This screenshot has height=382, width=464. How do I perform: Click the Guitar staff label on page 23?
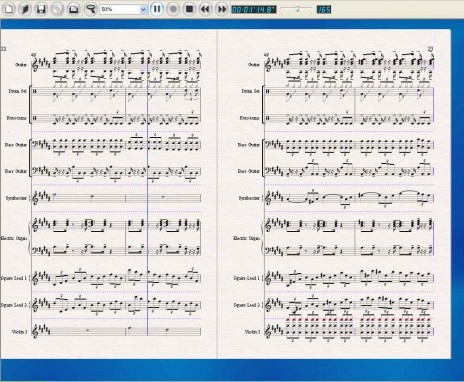254,65
